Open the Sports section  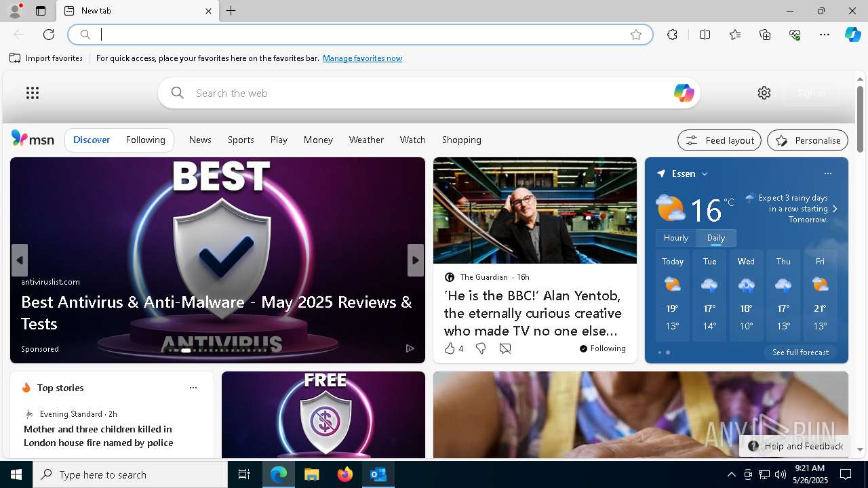tap(241, 140)
